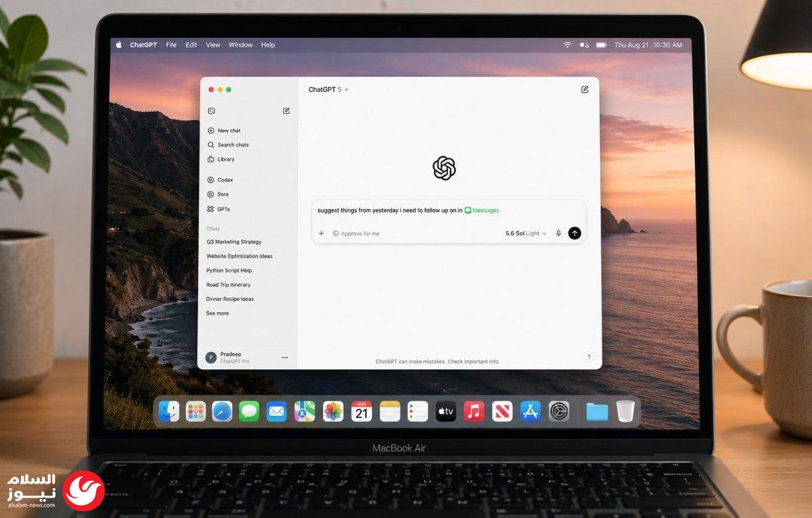The height and width of the screenshot is (518, 812).
Task: Open the Edit menu
Action: point(191,45)
